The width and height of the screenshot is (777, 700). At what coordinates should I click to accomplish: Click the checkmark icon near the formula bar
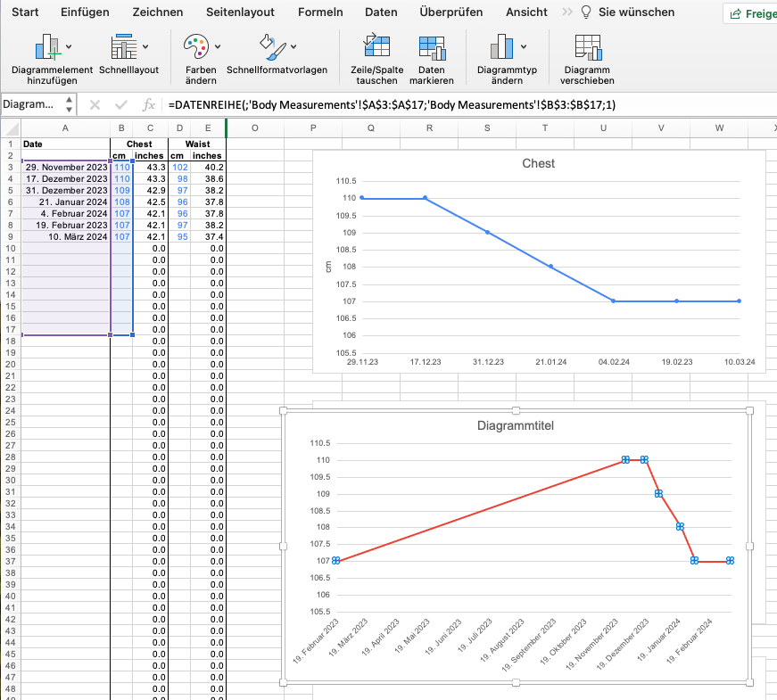[121, 104]
